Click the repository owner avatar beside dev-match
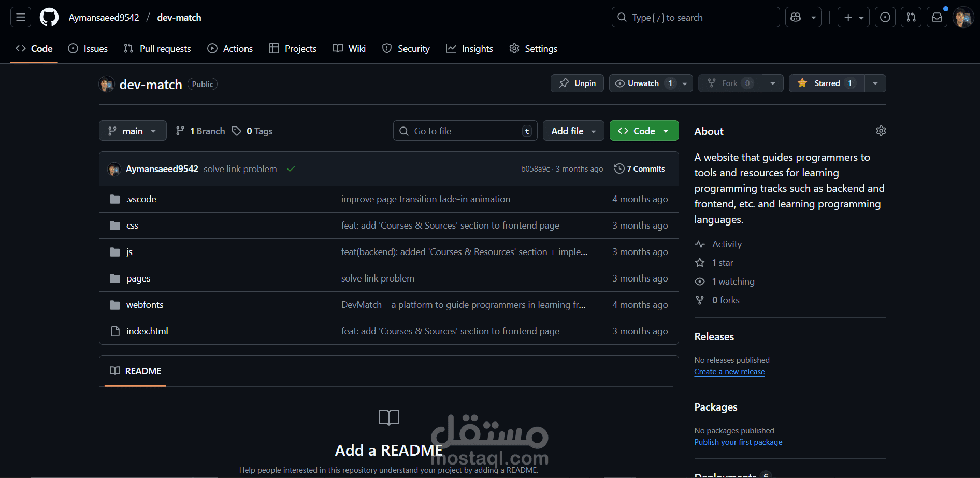980x478 pixels. point(107,84)
